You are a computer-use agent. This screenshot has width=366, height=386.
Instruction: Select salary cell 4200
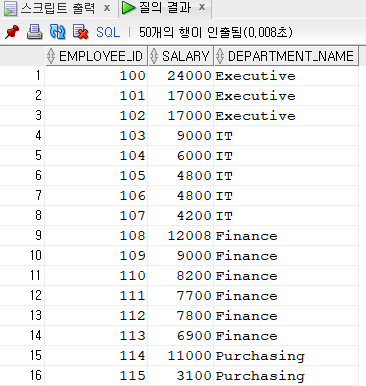180,216
